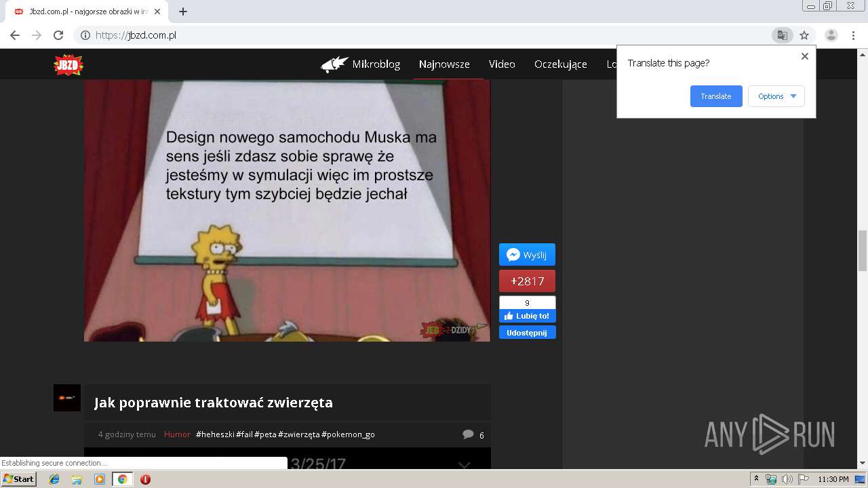Click the #peta tag
This screenshot has width=868, height=488.
pyautogui.click(x=265, y=434)
